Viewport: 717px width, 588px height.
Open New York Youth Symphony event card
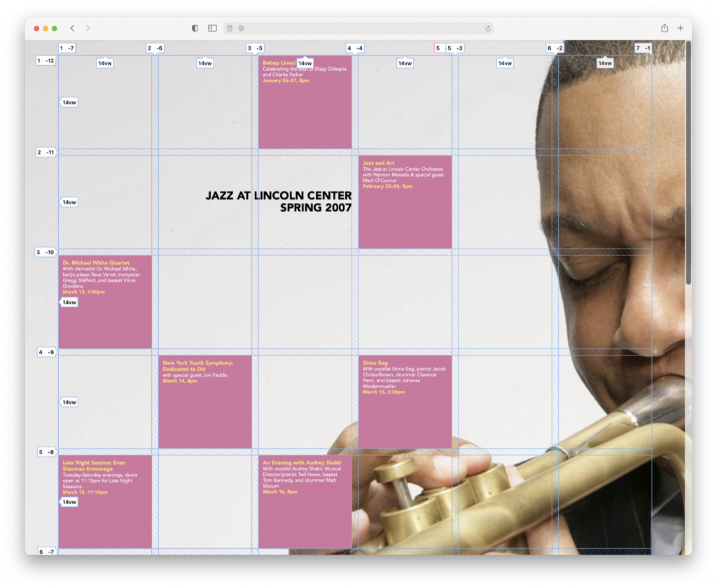point(205,402)
